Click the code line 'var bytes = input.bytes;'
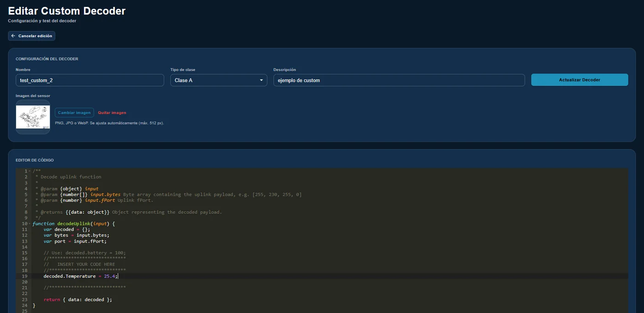644x313 pixels. [x=76, y=235]
